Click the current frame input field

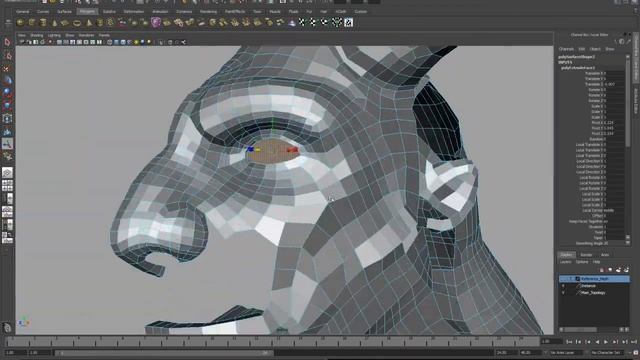(x=551, y=342)
